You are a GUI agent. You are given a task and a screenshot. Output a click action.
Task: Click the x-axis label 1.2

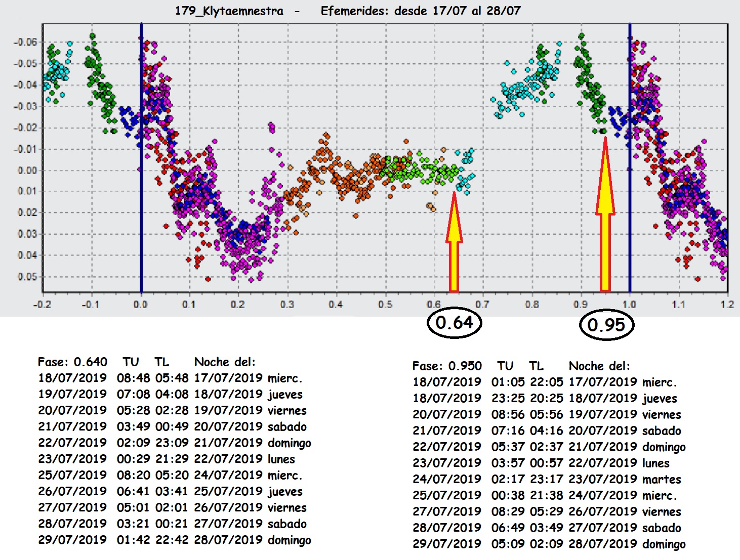[727, 305]
